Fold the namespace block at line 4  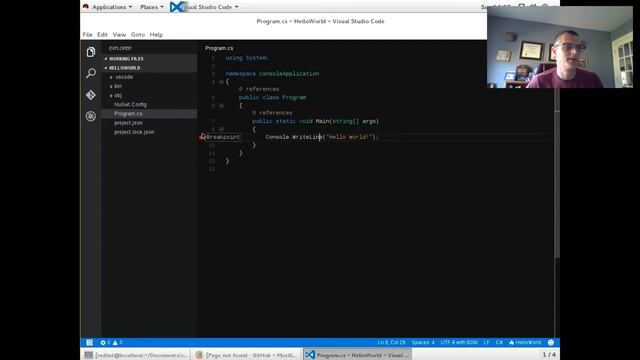click(221, 82)
